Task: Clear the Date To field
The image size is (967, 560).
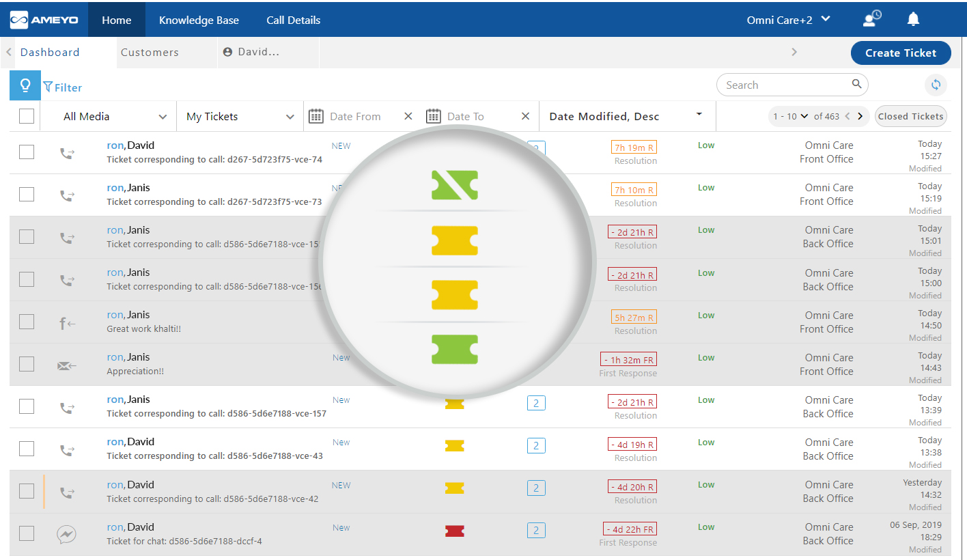Action: [x=525, y=116]
